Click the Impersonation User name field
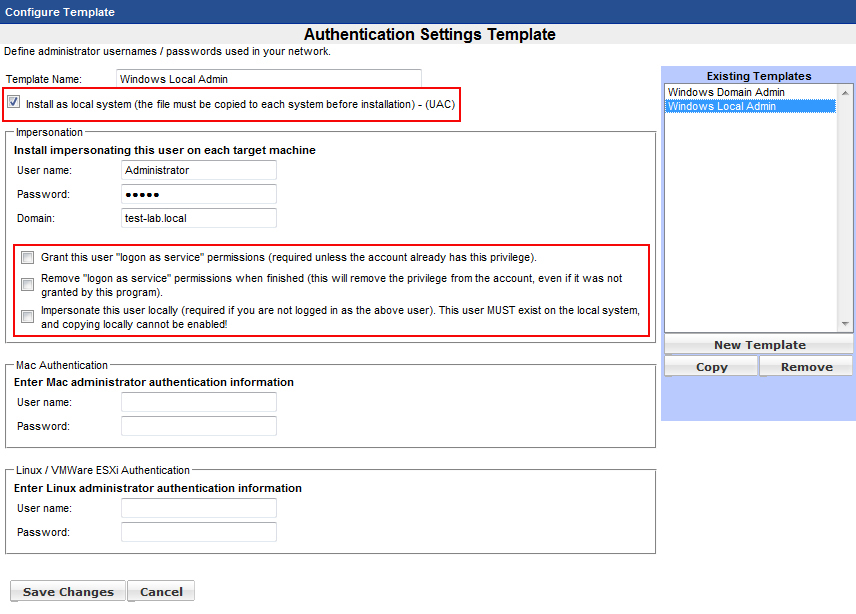Screen dimensions: 856x614 198,170
